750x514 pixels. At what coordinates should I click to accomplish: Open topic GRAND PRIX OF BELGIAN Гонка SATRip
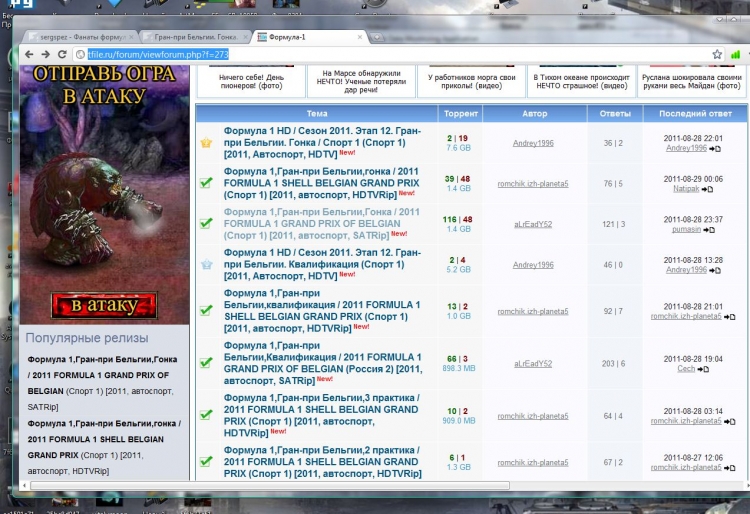click(321, 224)
